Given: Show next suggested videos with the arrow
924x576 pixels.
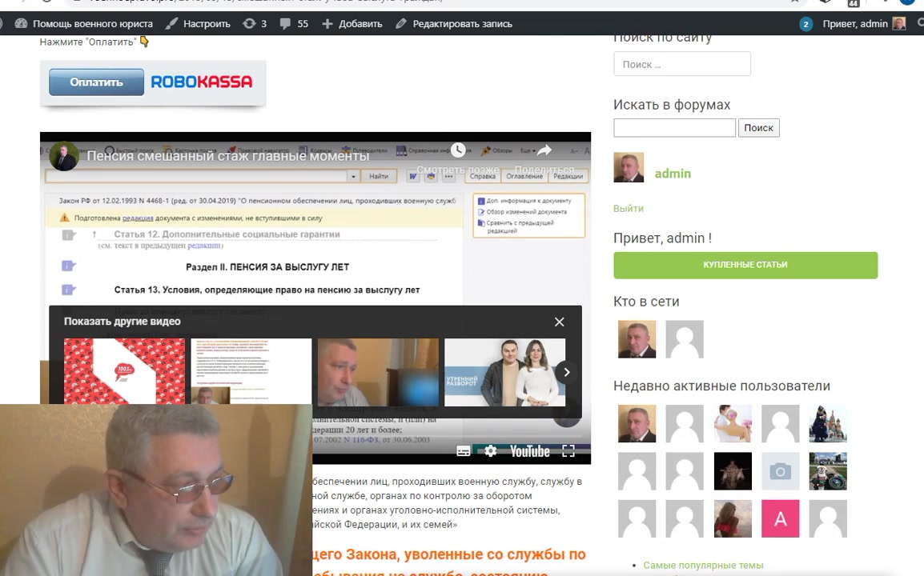Looking at the screenshot, I should tap(567, 372).
